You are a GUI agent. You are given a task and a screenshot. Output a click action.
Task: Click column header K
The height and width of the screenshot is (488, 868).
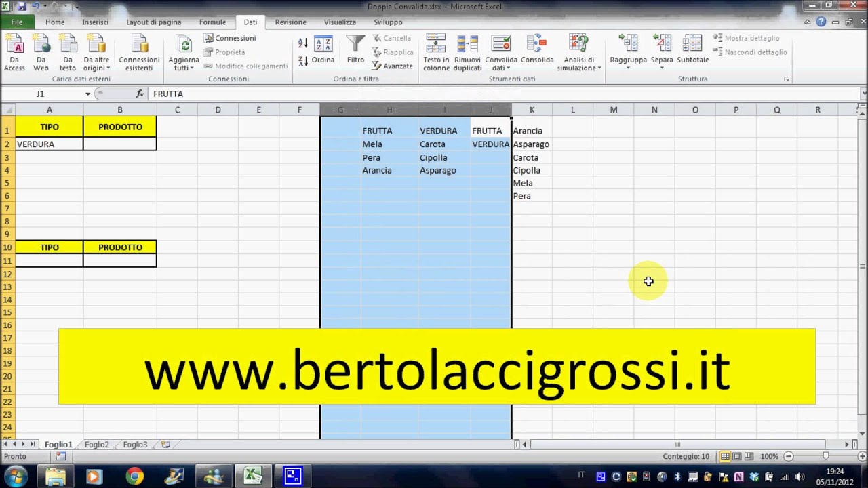532,110
